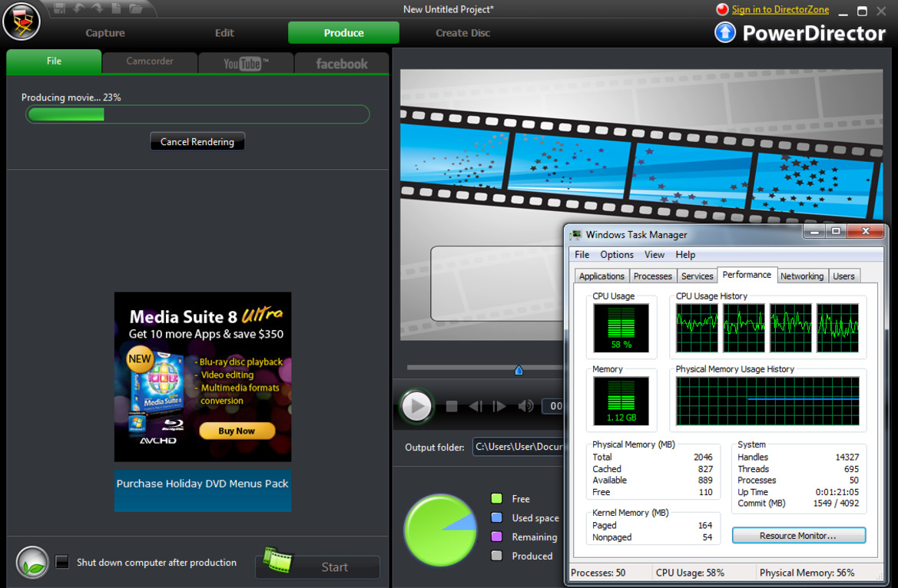Viewport: 898px width, 588px height.
Task: Click the blue preview seek slider handle
Action: tap(519, 370)
